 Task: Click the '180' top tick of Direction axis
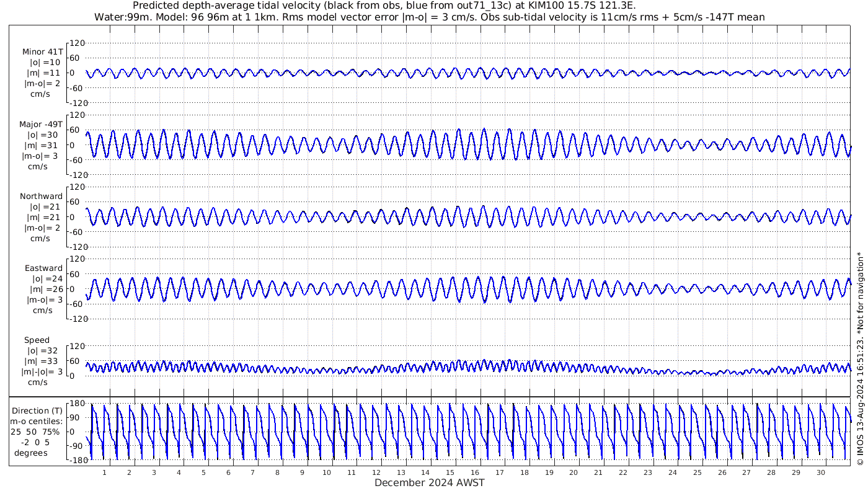(x=76, y=404)
